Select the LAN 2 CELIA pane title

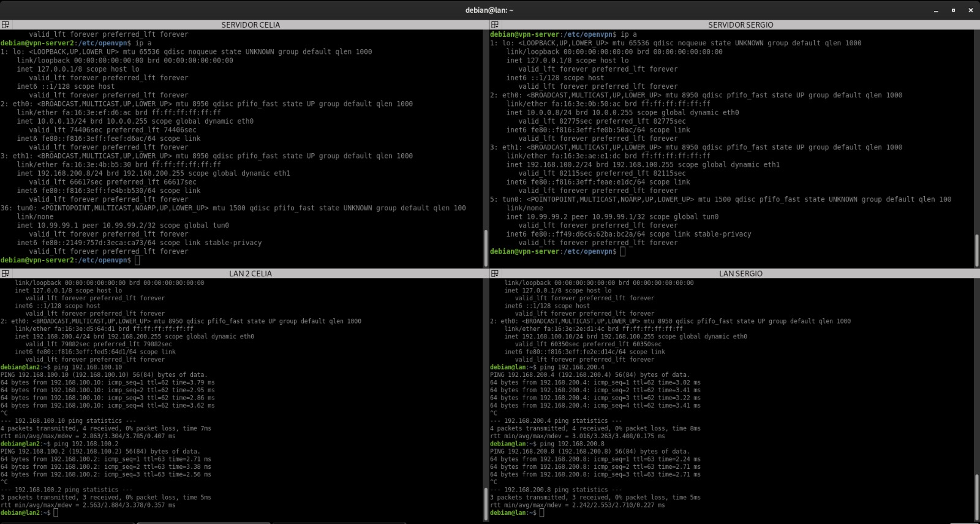tap(250, 274)
